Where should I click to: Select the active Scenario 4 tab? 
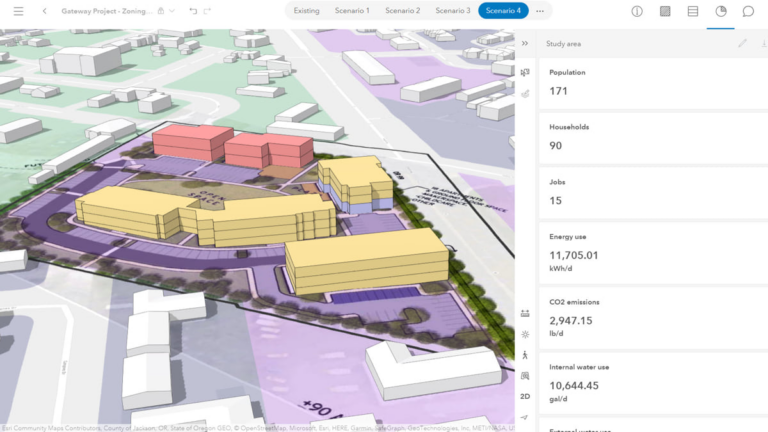pos(503,11)
